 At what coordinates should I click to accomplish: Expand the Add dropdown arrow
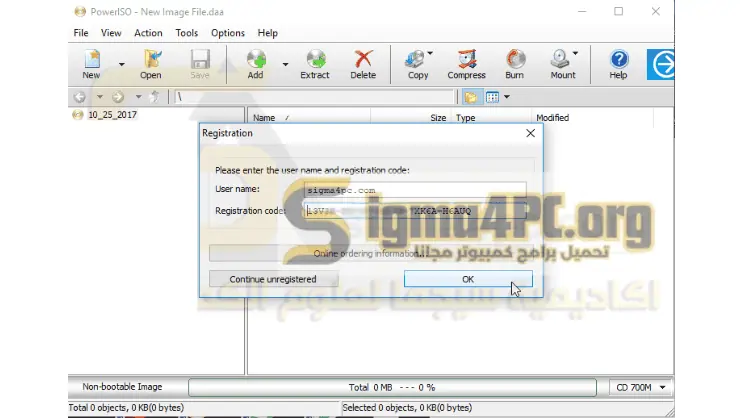(x=285, y=64)
